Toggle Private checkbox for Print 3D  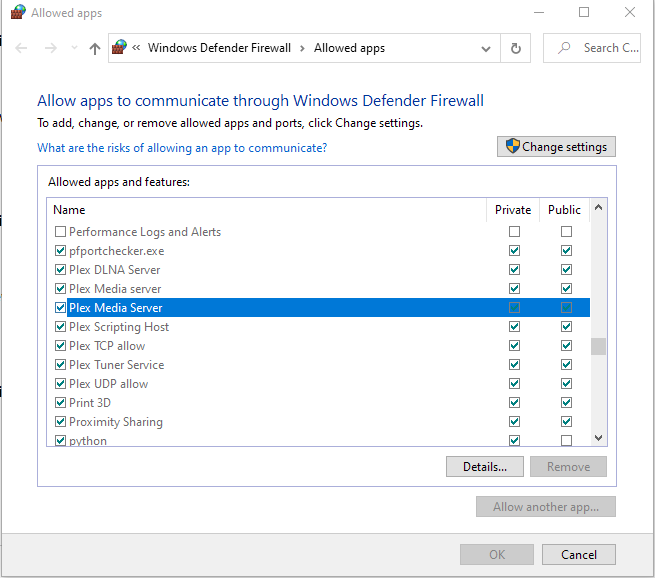tap(514, 403)
